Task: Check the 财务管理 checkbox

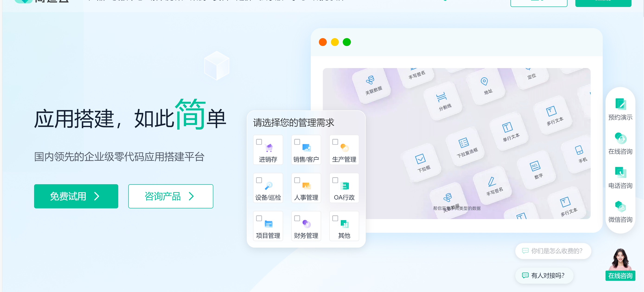Action: coord(297,218)
